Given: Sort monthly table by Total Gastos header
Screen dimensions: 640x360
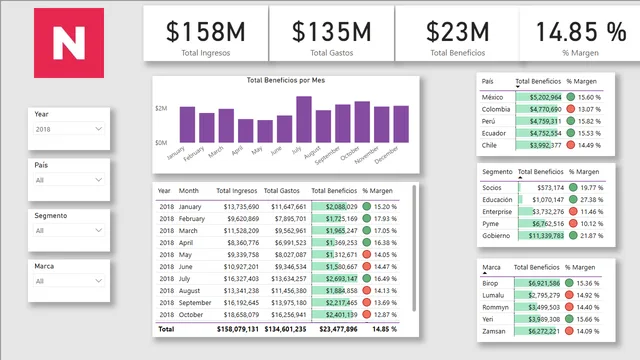Looking at the screenshot, I should coord(282,191).
